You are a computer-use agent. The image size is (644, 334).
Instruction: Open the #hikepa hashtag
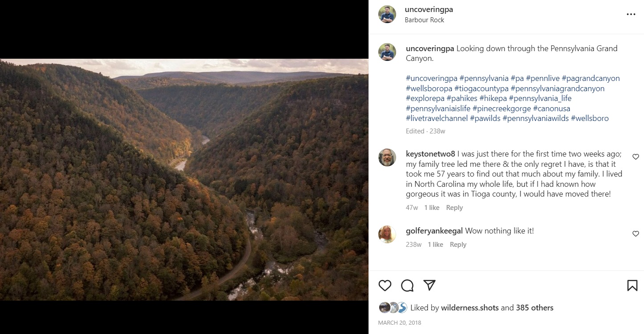point(493,98)
